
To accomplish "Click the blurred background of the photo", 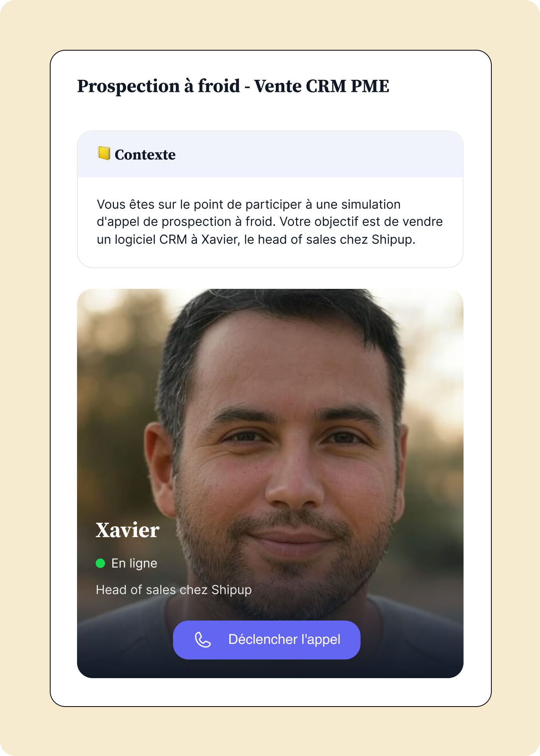I will pos(113,370).
